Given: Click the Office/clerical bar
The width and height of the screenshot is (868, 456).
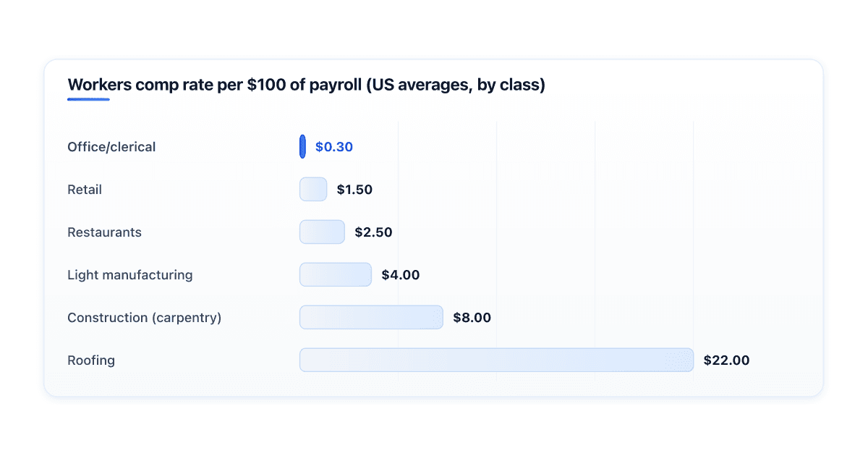Looking at the screenshot, I should [302, 147].
